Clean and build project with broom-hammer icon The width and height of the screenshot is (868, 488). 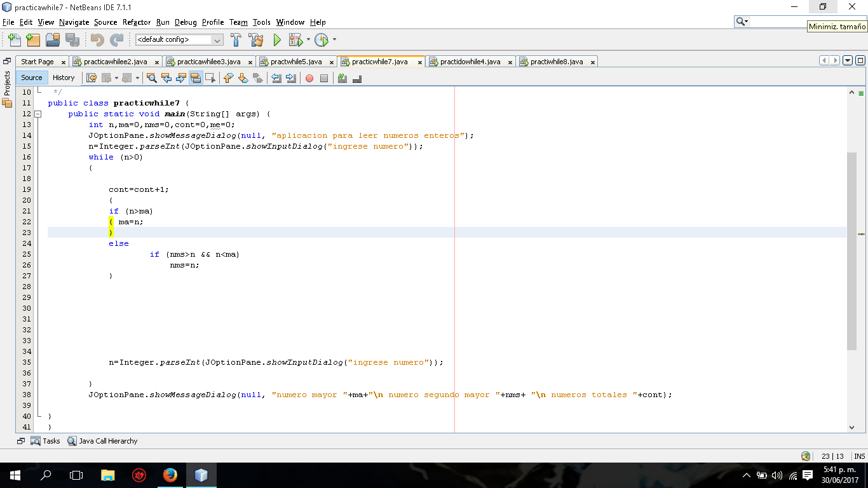point(256,40)
